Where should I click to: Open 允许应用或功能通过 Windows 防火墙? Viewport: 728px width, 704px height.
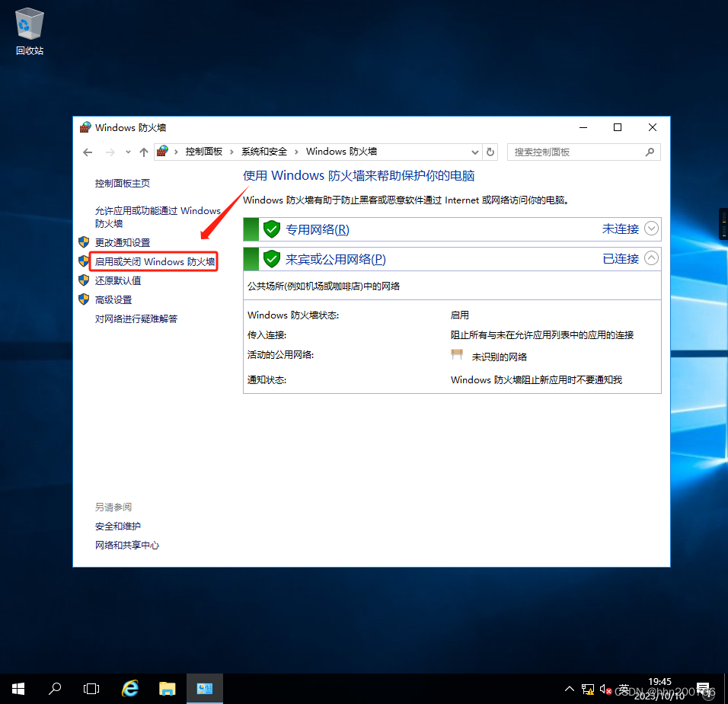(x=158, y=217)
